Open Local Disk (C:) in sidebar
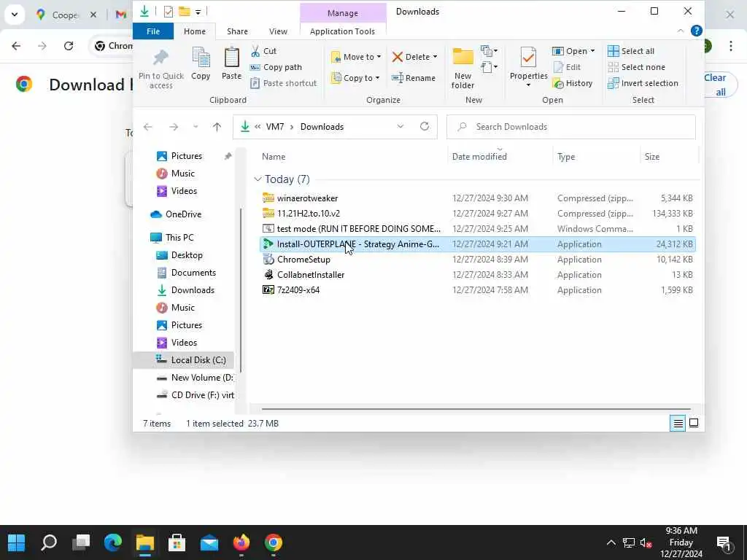Image resolution: width=747 pixels, height=560 pixels. pos(198,360)
